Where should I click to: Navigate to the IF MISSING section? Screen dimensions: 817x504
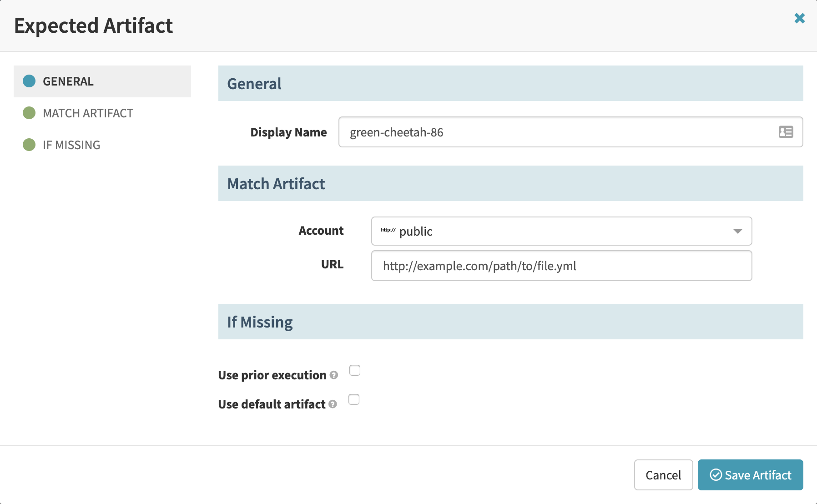pos(71,145)
